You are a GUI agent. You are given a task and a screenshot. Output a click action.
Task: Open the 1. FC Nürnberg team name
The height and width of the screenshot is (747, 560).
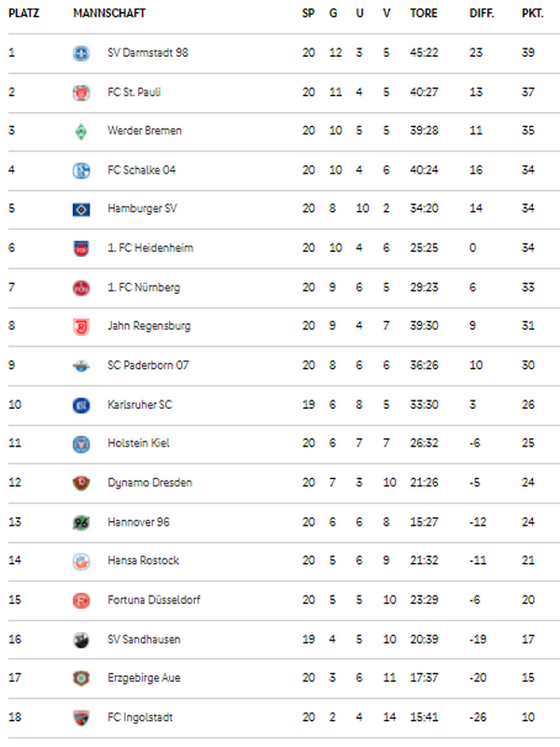144,288
